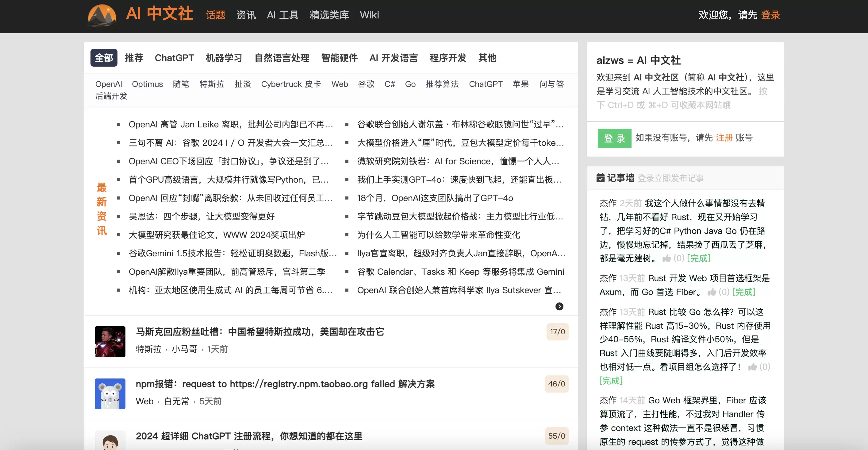Image resolution: width=868 pixels, height=450 pixels.
Task: Open news 首个GPU高级语言
Action: (229, 180)
